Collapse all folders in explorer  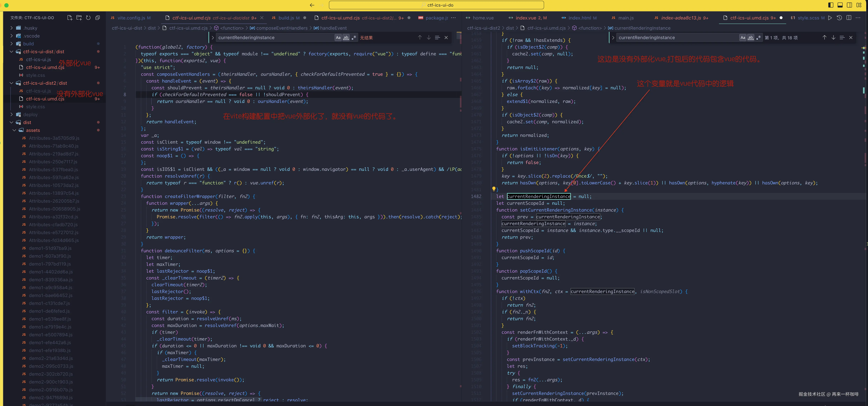coord(98,18)
